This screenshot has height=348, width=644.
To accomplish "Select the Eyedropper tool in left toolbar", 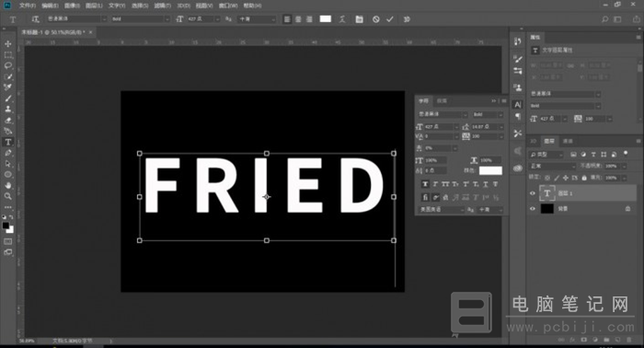I will pos(7,87).
